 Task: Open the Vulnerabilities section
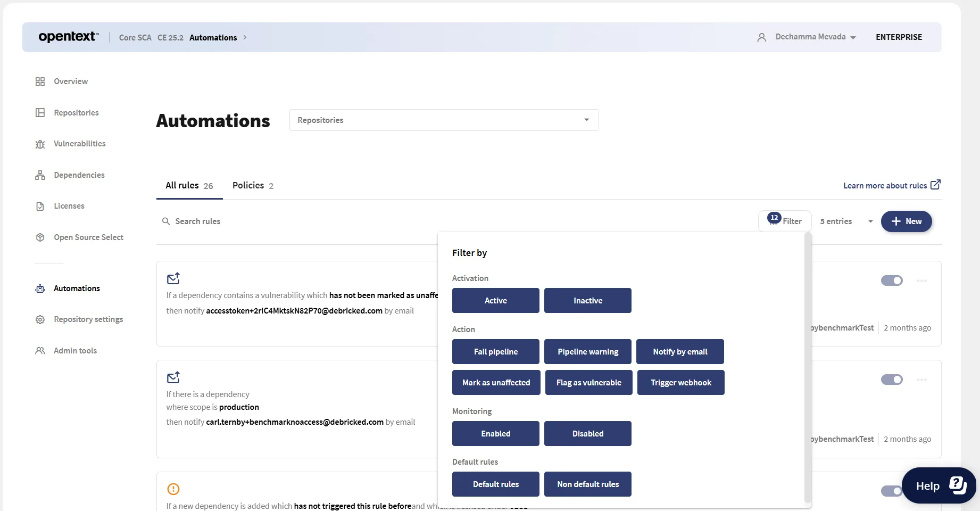(x=40, y=143)
